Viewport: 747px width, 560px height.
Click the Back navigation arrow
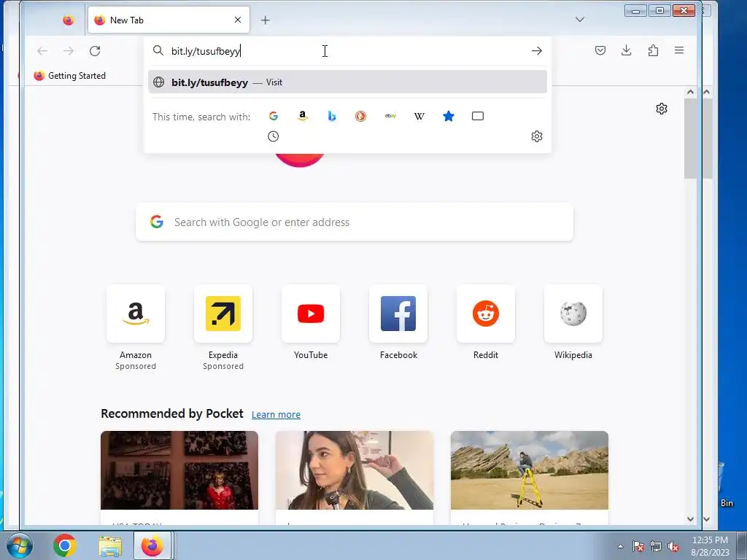(x=42, y=50)
